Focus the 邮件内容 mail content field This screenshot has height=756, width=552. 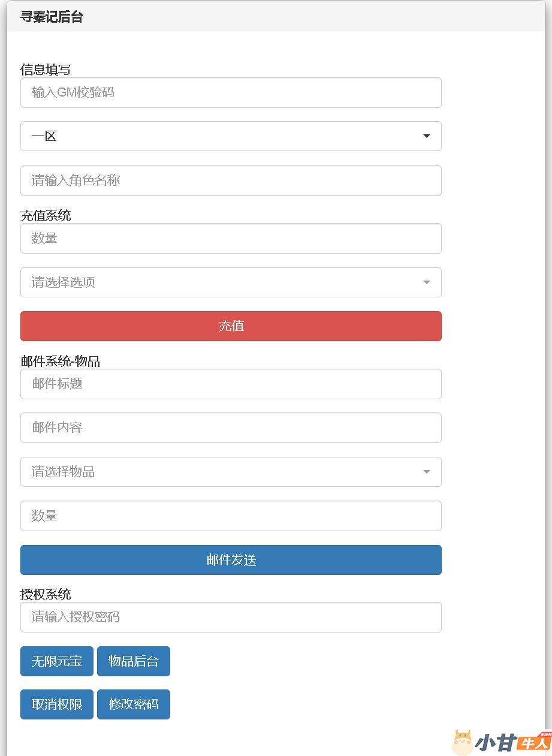[231, 427]
